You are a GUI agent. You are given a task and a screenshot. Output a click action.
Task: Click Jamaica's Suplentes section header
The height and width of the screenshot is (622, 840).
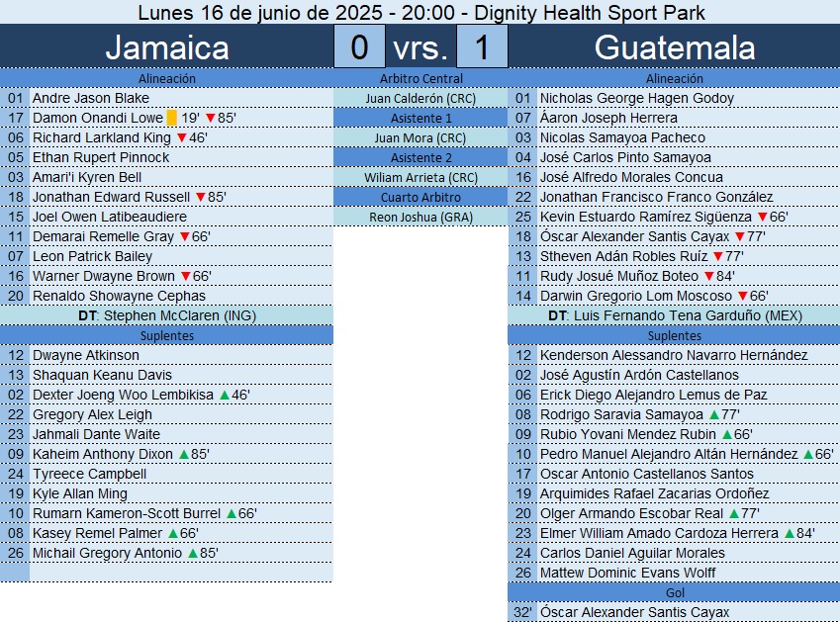tap(166, 336)
